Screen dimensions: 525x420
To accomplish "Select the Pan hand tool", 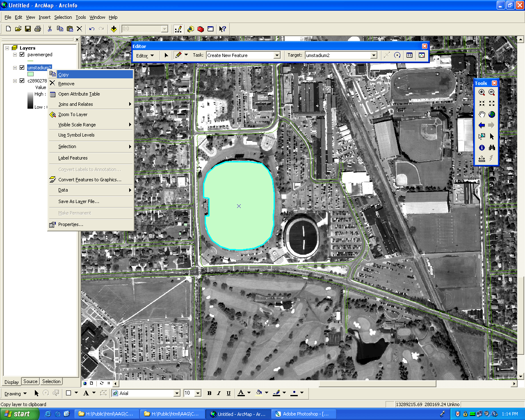I will click(482, 114).
